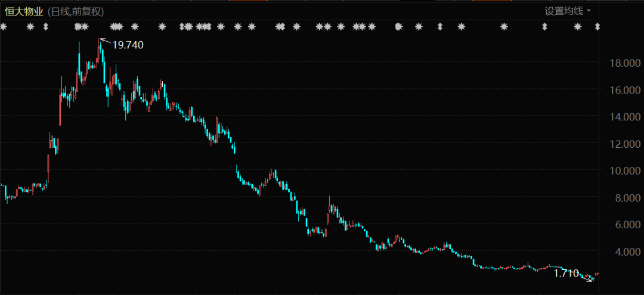Viewport: 644px width, 295px height.
Task: Click second up-down arrow marker from the right
Action: click(544, 27)
